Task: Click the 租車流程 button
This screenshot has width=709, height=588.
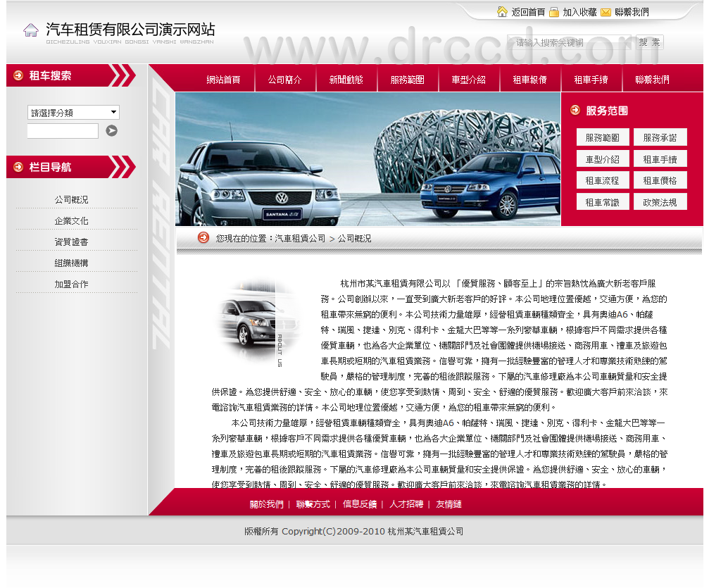Action: (603, 180)
